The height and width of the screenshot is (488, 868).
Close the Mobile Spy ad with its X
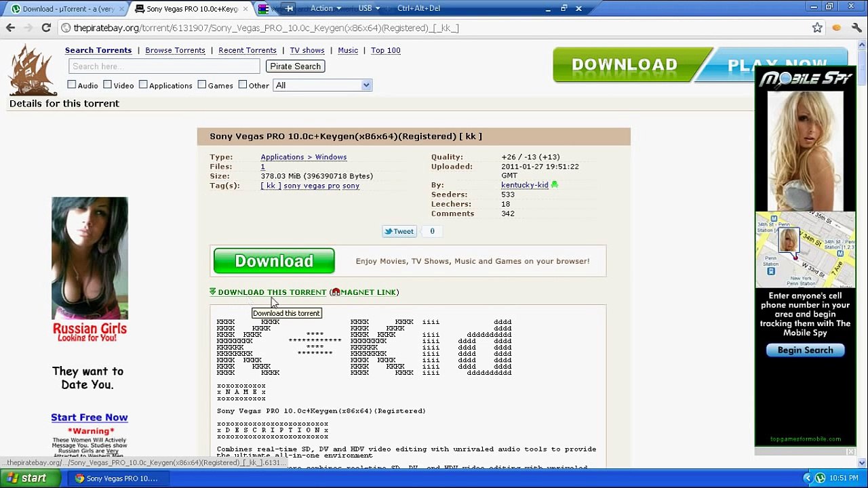(x=850, y=451)
